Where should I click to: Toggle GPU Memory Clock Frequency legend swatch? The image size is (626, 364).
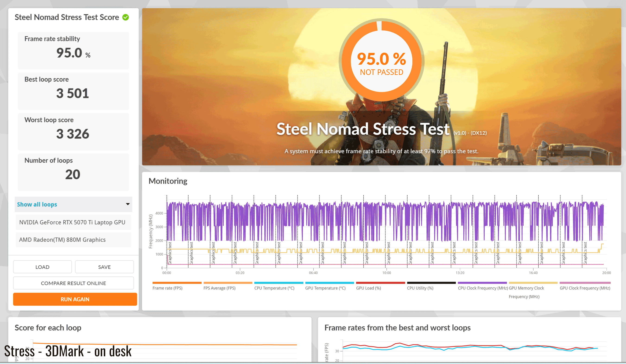533,283
